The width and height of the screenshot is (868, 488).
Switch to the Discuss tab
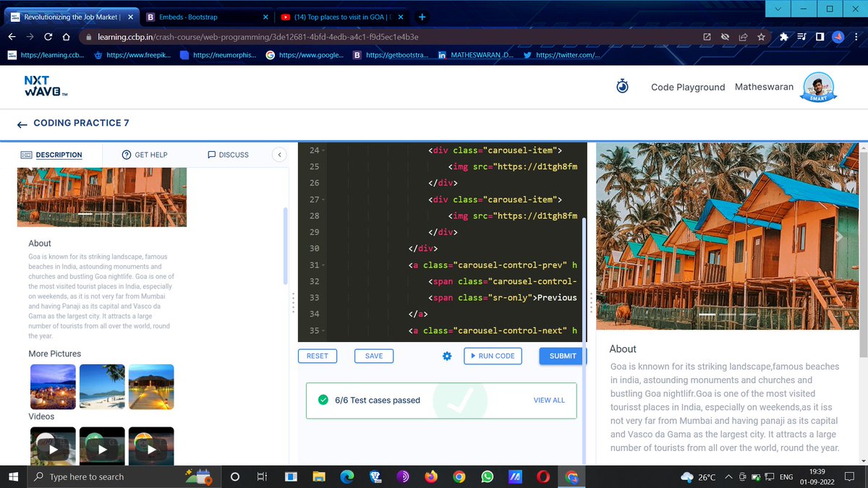pos(228,155)
